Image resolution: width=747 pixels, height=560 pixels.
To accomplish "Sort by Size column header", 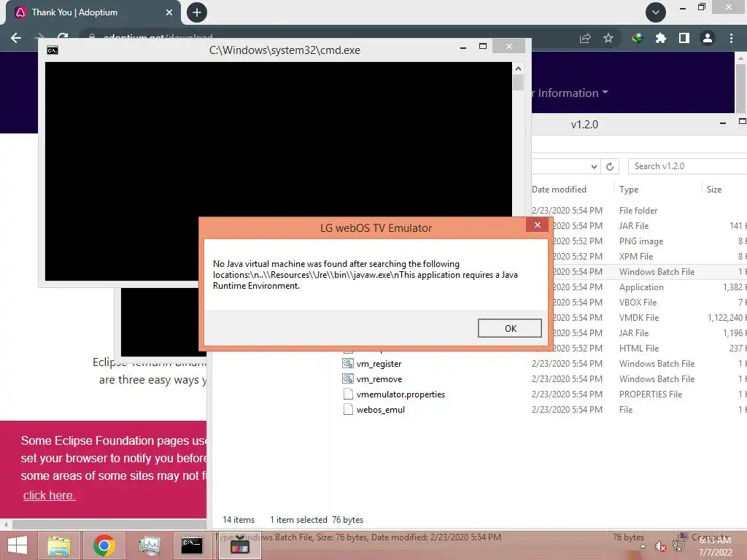I will click(x=713, y=190).
